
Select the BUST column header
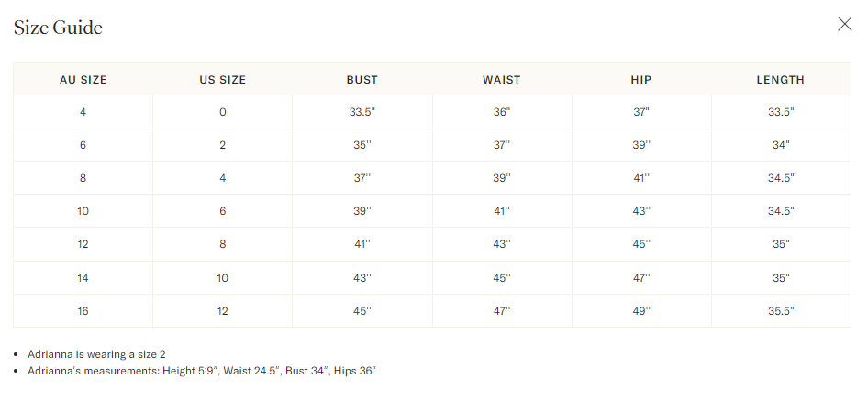coord(362,80)
